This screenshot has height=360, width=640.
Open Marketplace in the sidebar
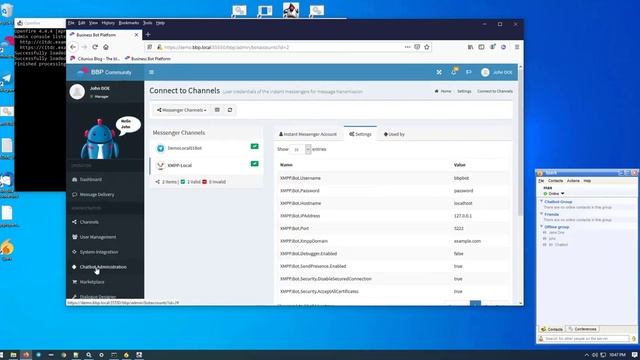click(x=92, y=282)
